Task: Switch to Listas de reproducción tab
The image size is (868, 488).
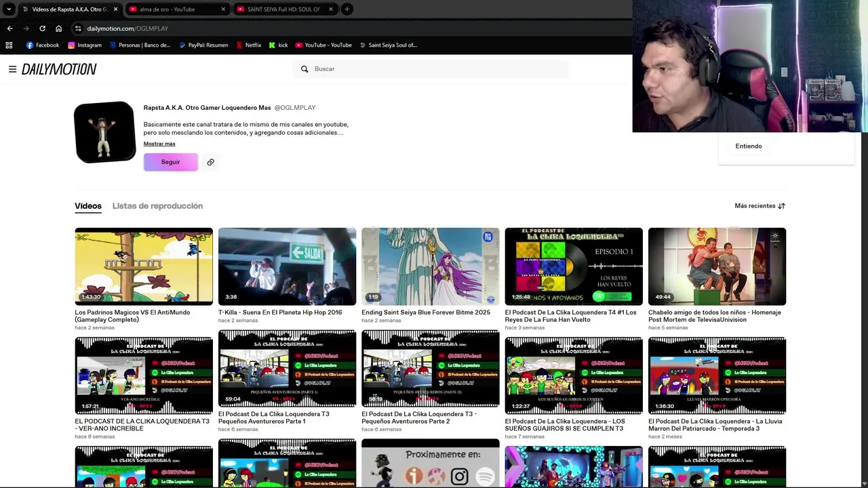Action: (157, 206)
